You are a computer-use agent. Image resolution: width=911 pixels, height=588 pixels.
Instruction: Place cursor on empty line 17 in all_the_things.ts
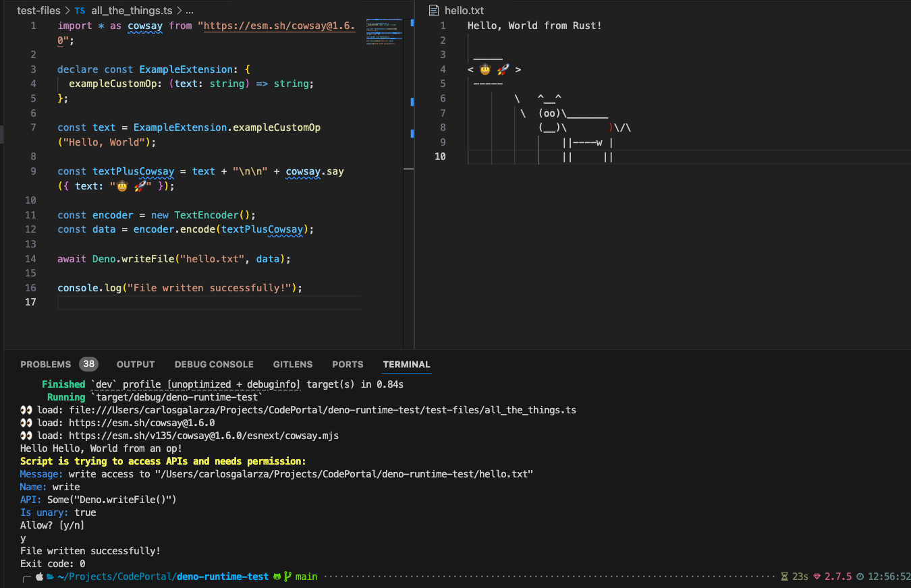coord(209,303)
